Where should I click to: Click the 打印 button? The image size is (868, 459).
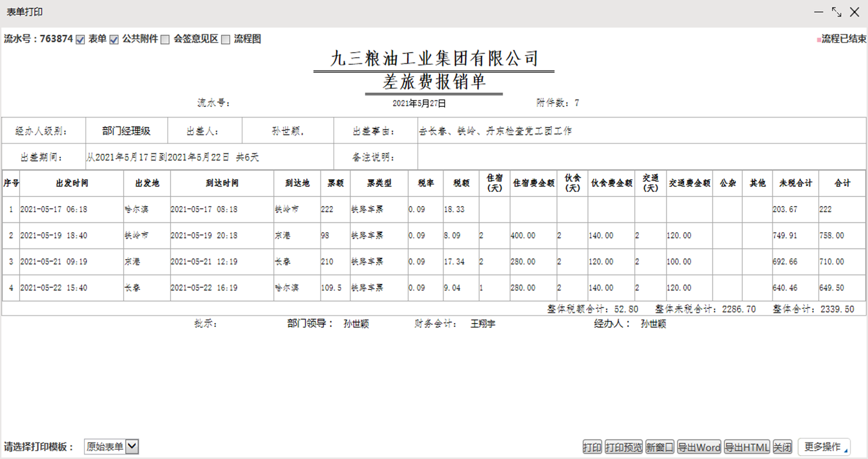point(592,447)
